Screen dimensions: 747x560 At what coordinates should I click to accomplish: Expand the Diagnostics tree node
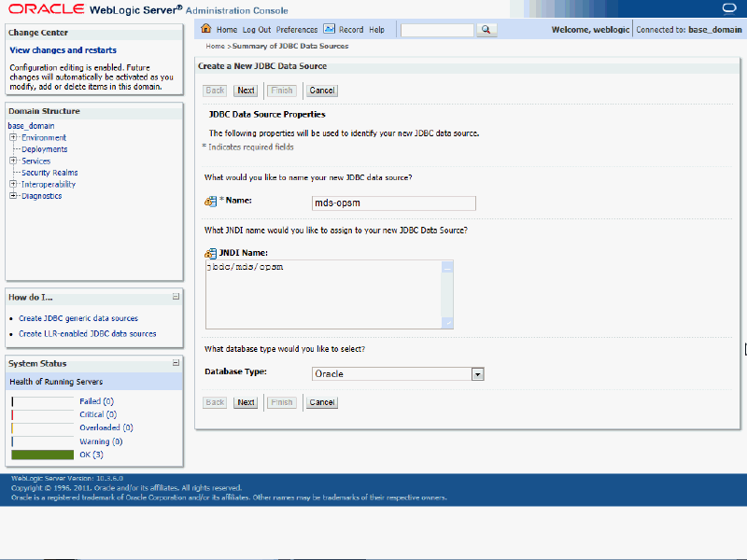13,196
